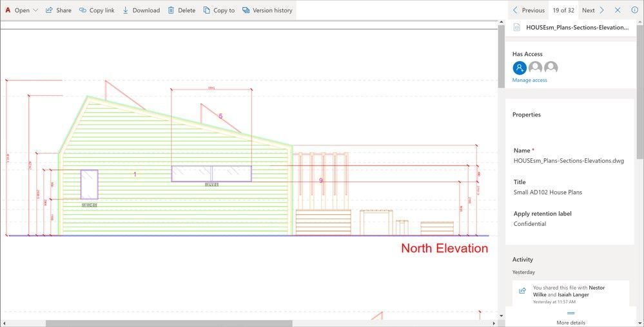Click the Next chevron arrow

pos(601,10)
